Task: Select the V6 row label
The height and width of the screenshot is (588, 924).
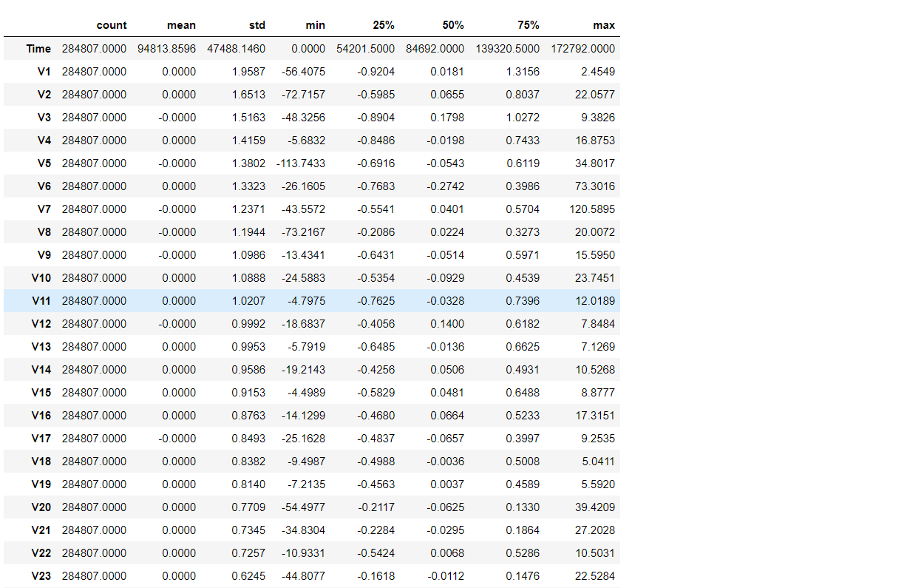Action: coord(44,186)
